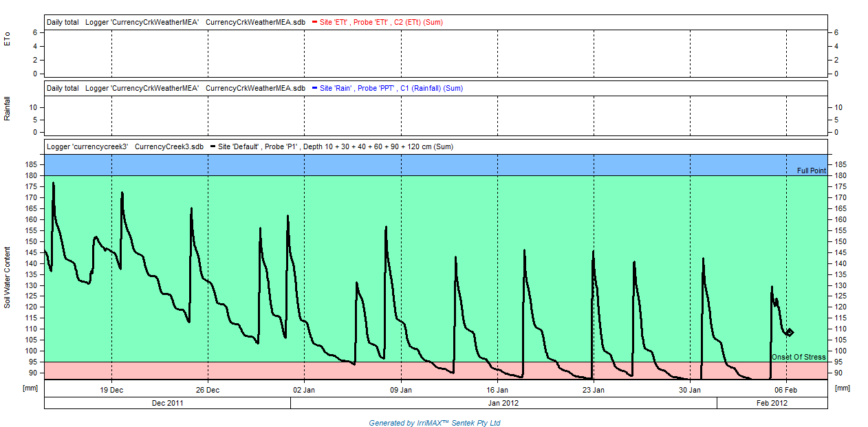
Task: Select the 'Dec 2011' month bar
Action: [x=167, y=404]
